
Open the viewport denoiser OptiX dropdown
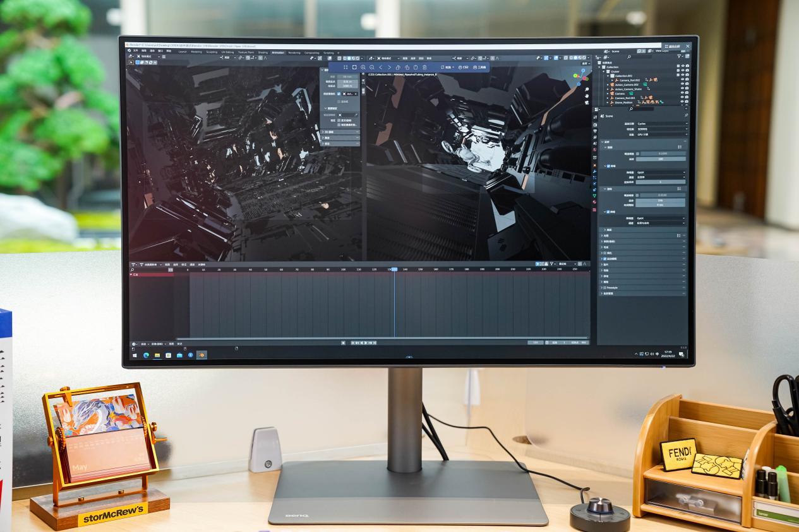(661, 172)
